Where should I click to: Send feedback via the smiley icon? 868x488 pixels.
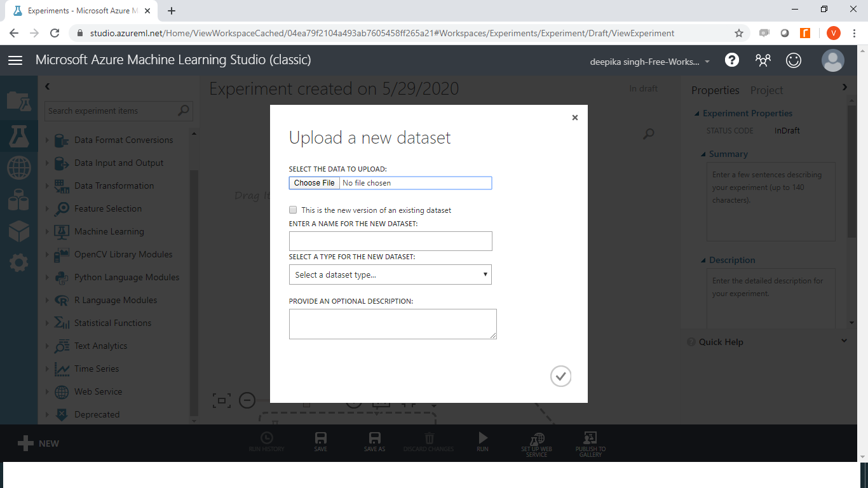coord(794,60)
